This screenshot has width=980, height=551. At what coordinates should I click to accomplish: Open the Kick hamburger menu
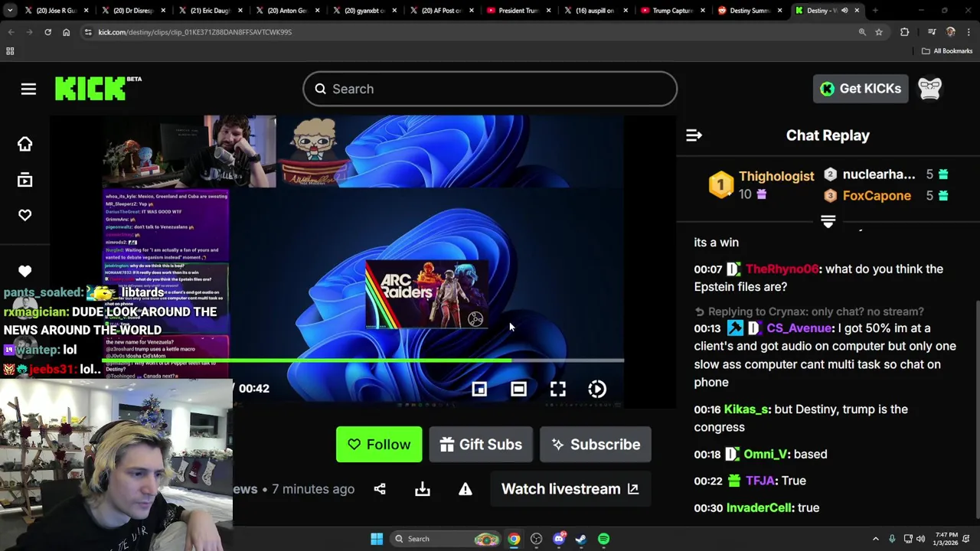[x=28, y=90]
